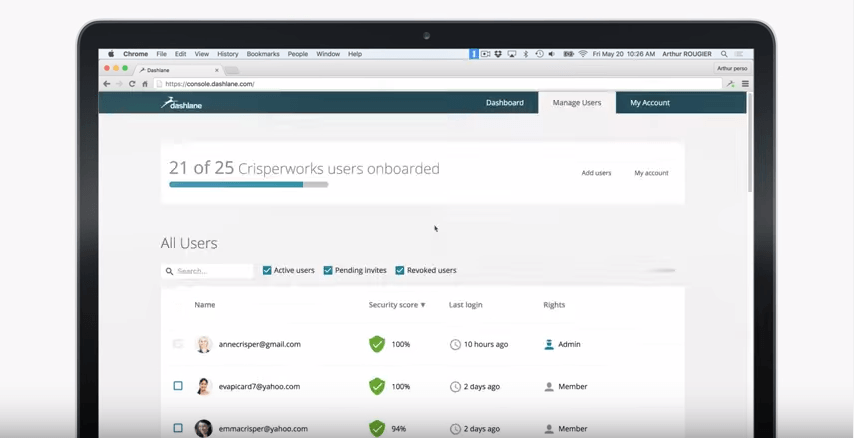Open the Dashboard tab
Image resolution: width=854 pixels, height=438 pixels.
click(505, 102)
